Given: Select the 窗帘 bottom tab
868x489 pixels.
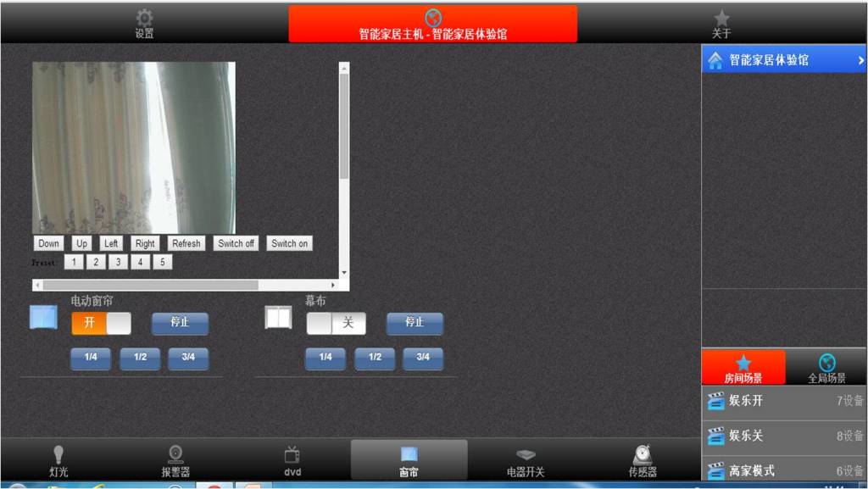Looking at the screenshot, I should coord(409,459).
